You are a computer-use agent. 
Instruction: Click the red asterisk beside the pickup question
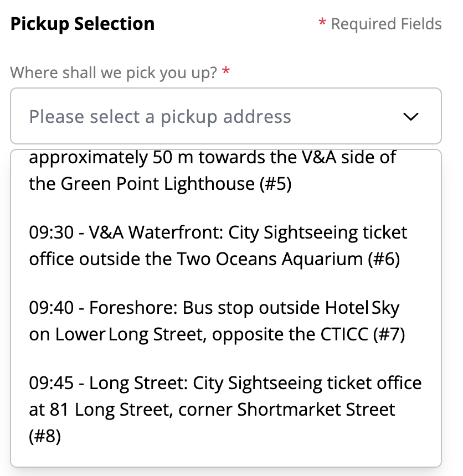pyautogui.click(x=225, y=72)
